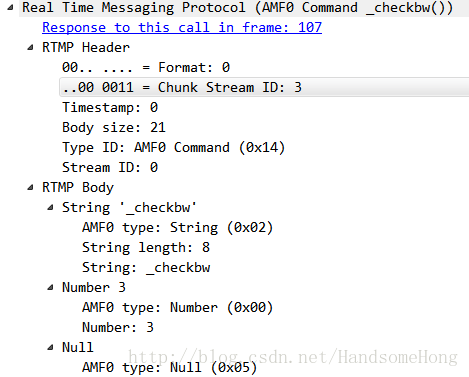The image size is (469, 377).
Task: Select the String: _checkbw value row
Action: [146, 267]
